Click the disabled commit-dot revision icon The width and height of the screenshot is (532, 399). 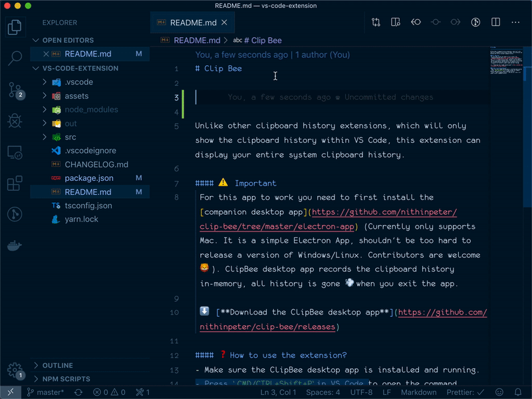[436, 23]
